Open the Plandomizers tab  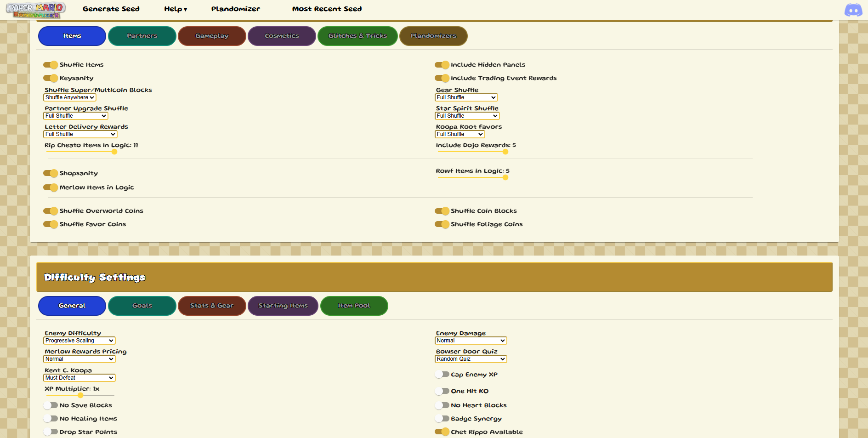pos(433,36)
